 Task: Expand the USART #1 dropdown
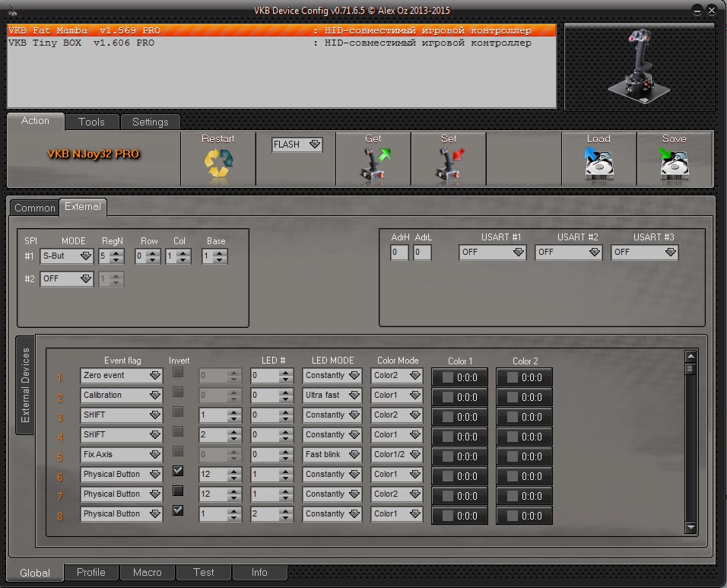click(x=492, y=253)
